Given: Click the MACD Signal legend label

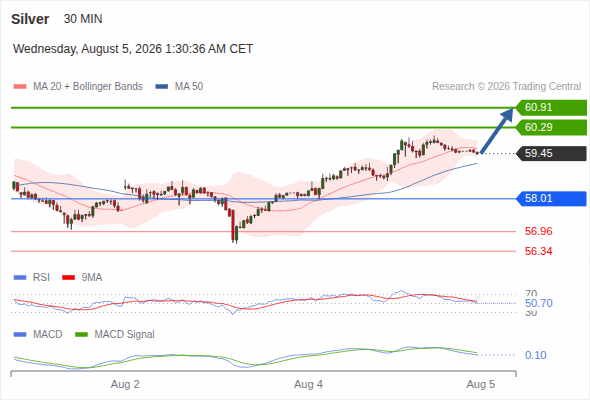Looking at the screenshot, I should coord(125,334).
